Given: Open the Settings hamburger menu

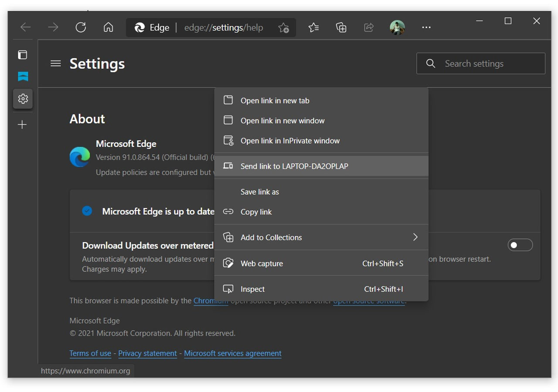Looking at the screenshot, I should (55, 63).
